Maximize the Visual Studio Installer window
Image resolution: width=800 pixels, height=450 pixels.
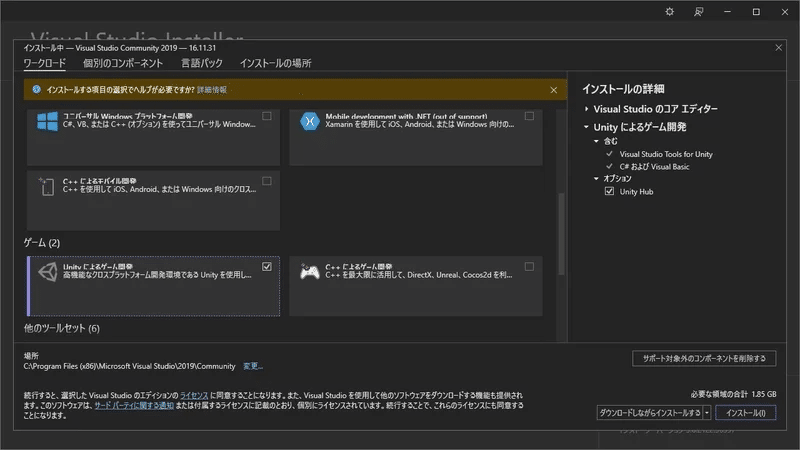tap(756, 12)
